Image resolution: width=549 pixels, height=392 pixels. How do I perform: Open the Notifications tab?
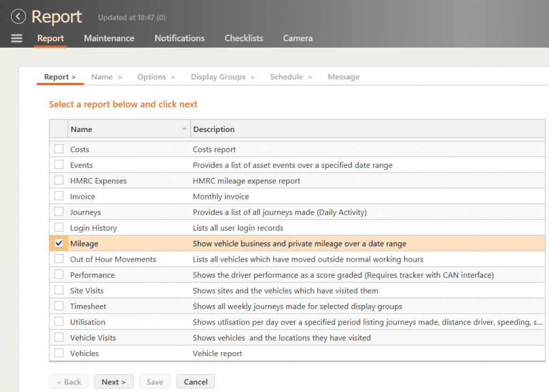click(x=180, y=38)
